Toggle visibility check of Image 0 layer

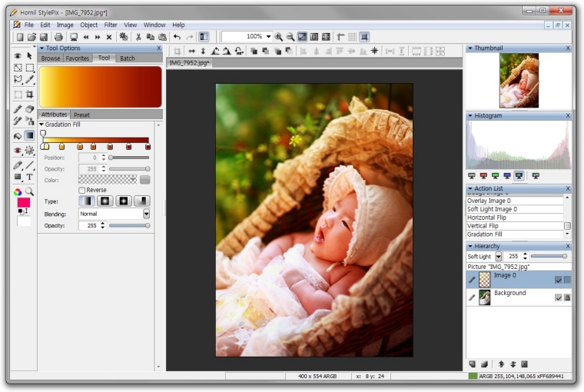(559, 280)
